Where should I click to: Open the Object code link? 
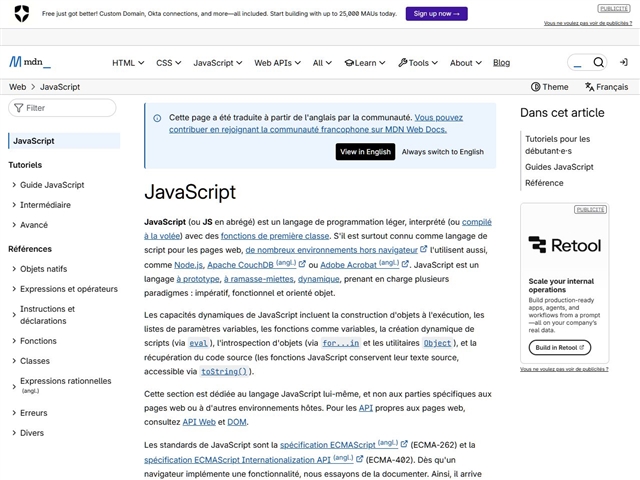click(437, 343)
